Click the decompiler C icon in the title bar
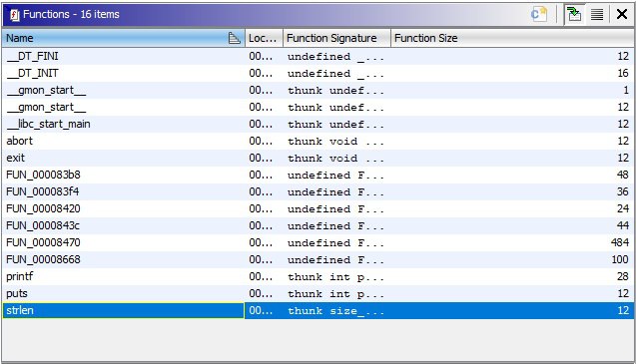The image size is (636, 364). pyautogui.click(x=539, y=15)
